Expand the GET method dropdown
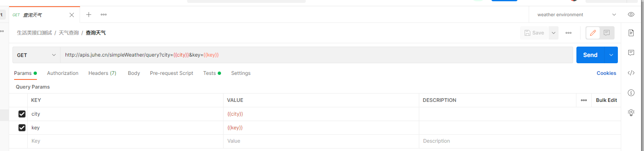This screenshot has height=151, width=644. tap(36, 55)
